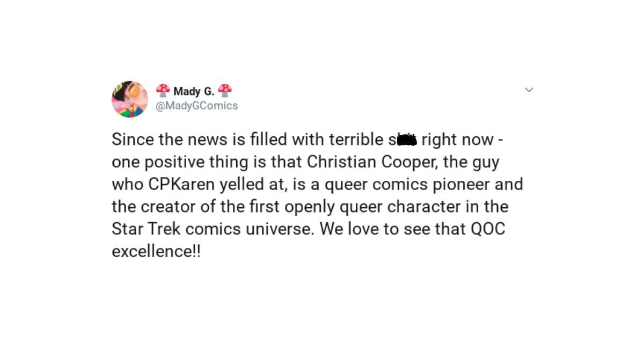Click the opening words Since the news
The image size is (644, 337).
pyautogui.click(x=157, y=140)
